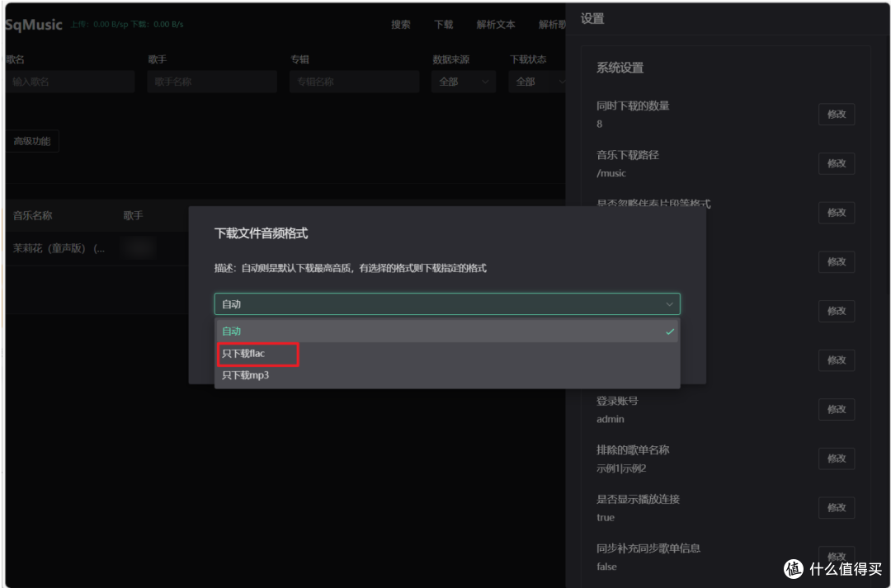891x588 pixels.
Task: Click 修改 for 音乐下载路径
Action: tap(837, 163)
